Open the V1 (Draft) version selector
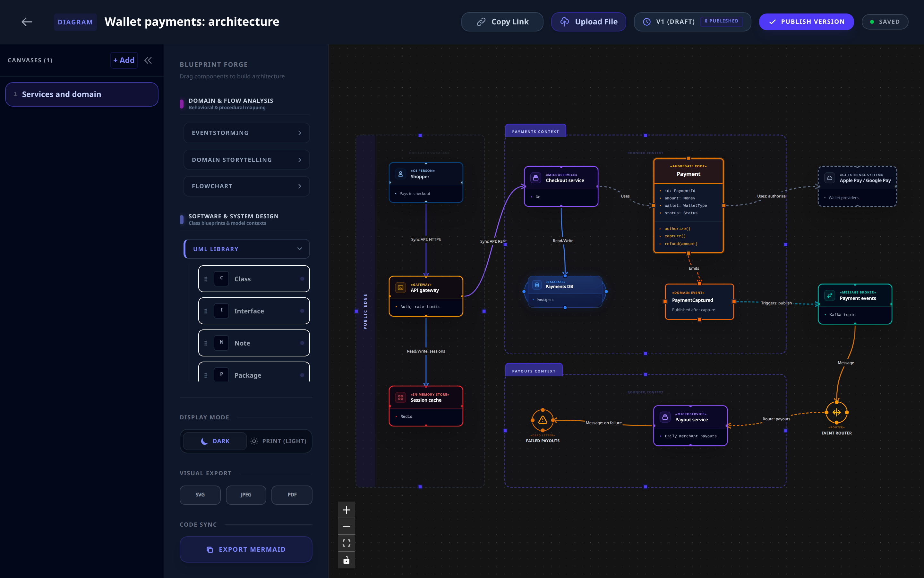The height and width of the screenshot is (578, 924). click(x=692, y=22)
